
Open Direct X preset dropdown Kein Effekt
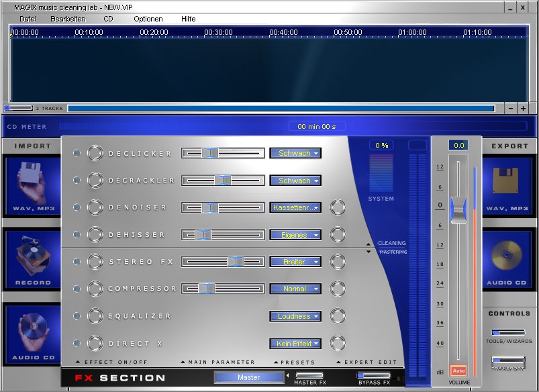click(295, 343)
